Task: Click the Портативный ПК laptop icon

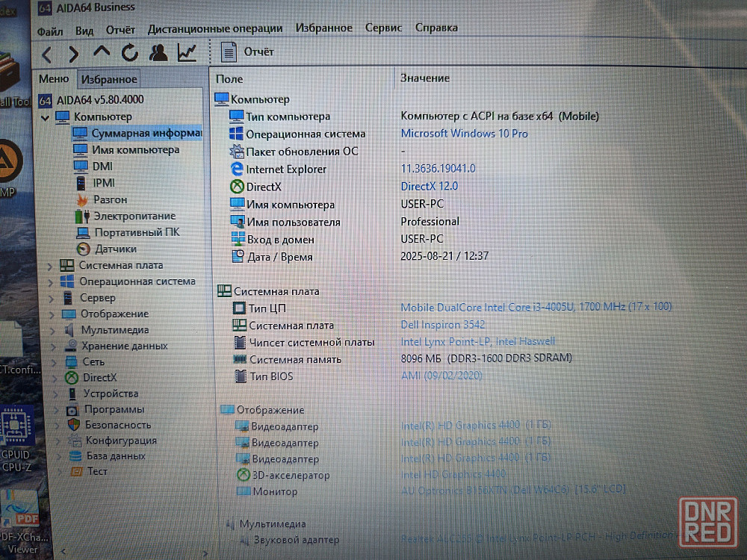Action: [x=84, y=233]
